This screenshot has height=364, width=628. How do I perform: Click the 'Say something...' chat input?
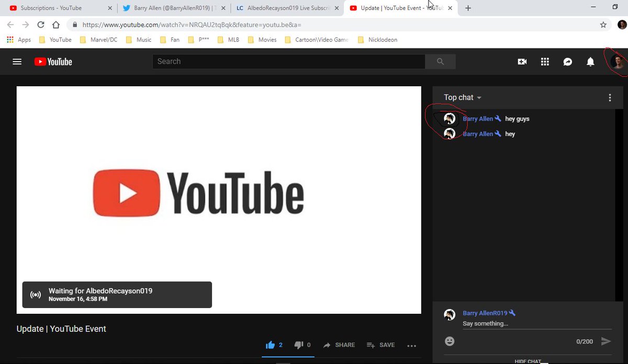click(x=537, y=324)
